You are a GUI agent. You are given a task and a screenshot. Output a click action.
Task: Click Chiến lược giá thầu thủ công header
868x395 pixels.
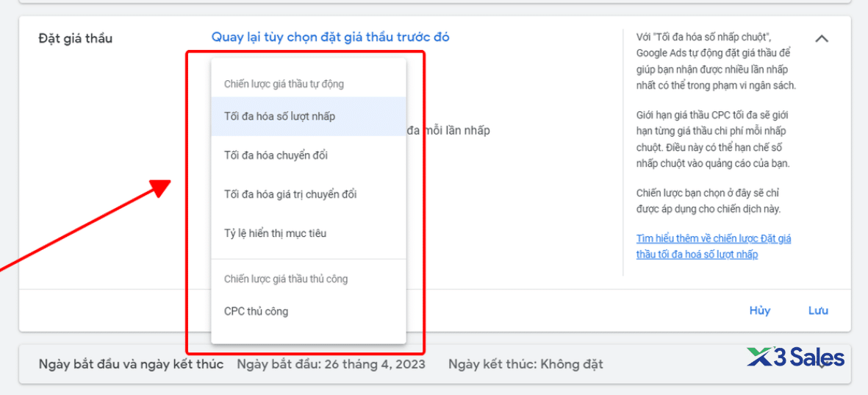(286, 279)
